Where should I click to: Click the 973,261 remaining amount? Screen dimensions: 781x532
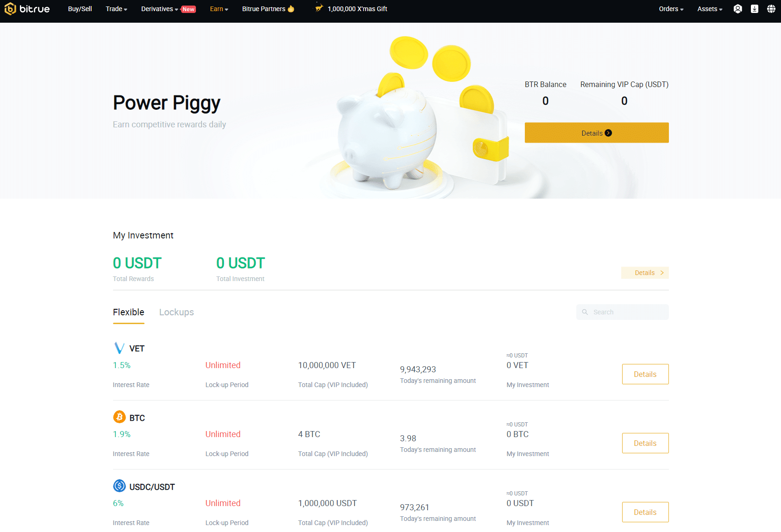[415, 507]
